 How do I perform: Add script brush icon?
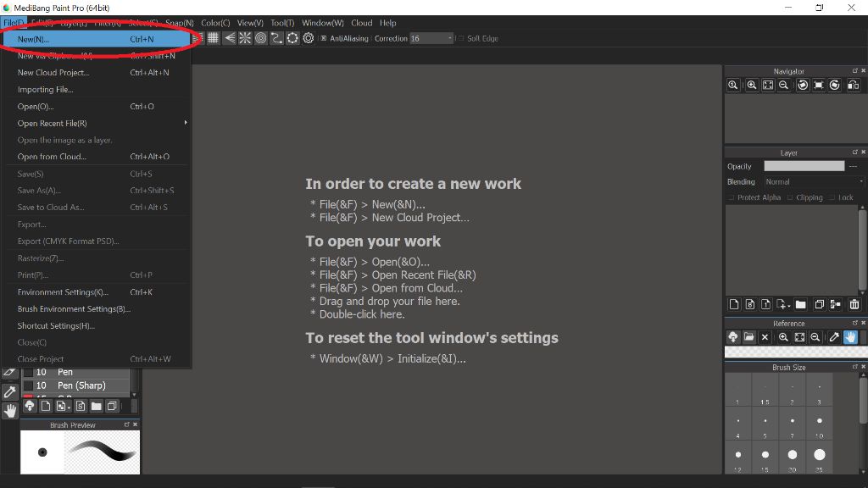point(81,406)
